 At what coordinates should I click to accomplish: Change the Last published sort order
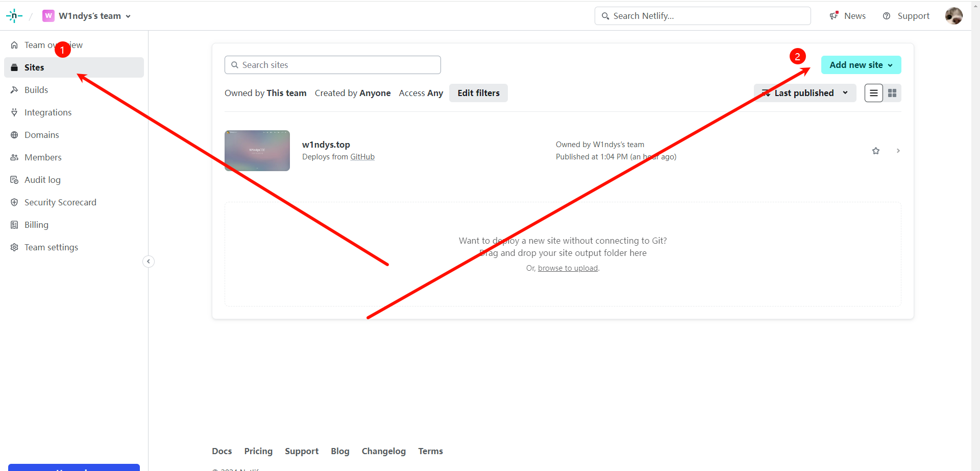805,93
